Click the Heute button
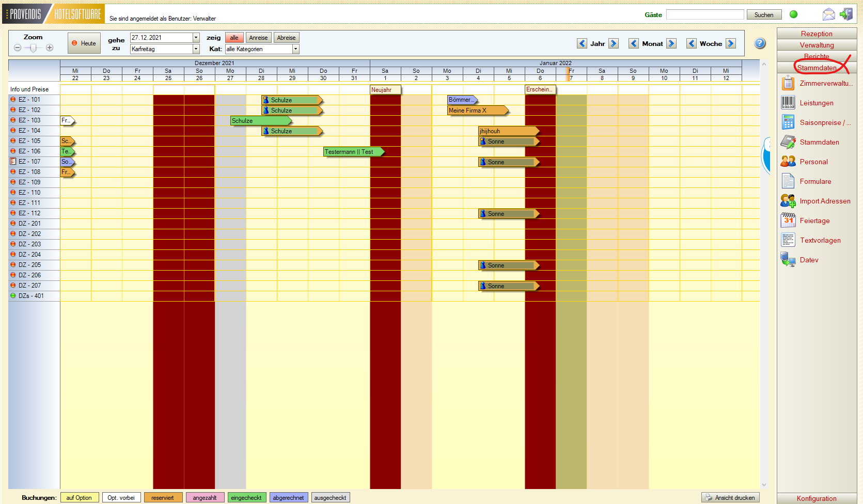863x504 pixels. click(x=84, y=43)
